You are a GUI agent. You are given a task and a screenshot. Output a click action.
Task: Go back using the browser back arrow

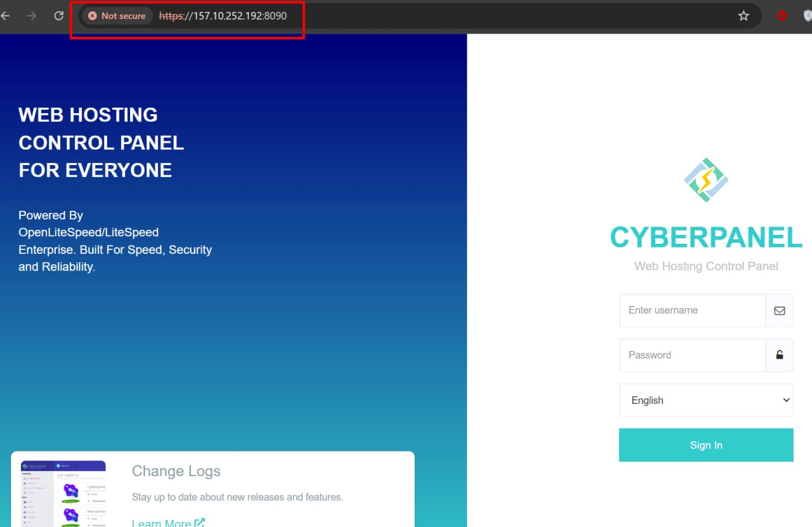[x=6, y=16]
